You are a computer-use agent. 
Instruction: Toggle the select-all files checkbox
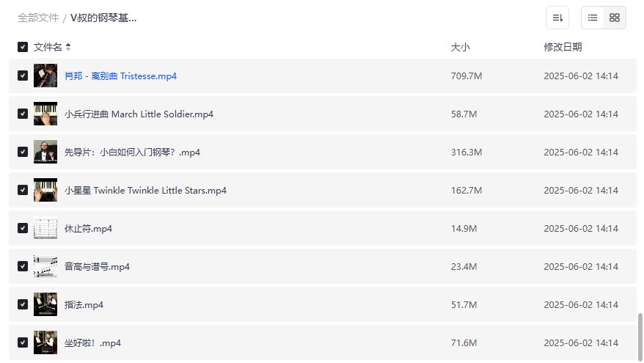pyautogui.click(x=23, y=47)
